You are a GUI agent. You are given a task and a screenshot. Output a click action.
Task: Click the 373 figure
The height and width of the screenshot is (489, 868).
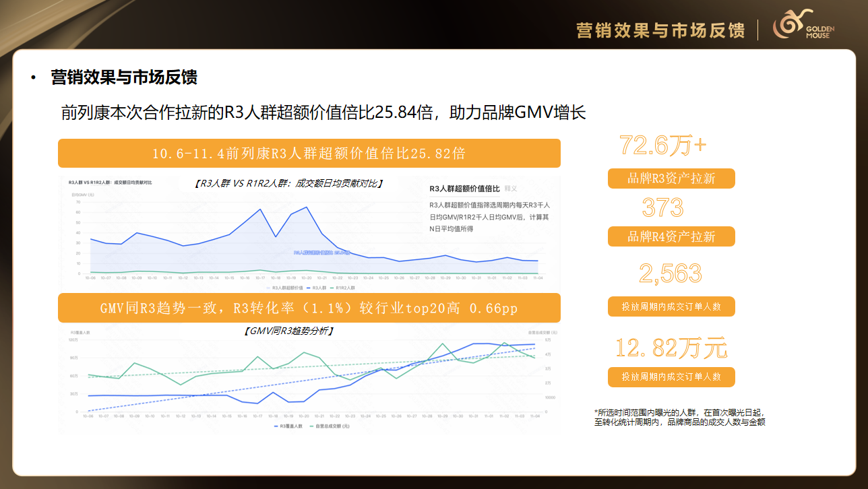(663, 207)
